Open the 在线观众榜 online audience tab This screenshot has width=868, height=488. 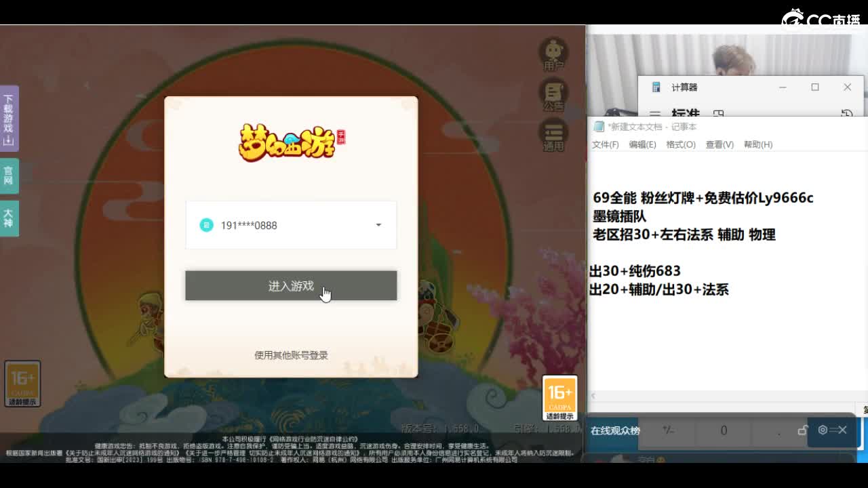pos(615,430)
